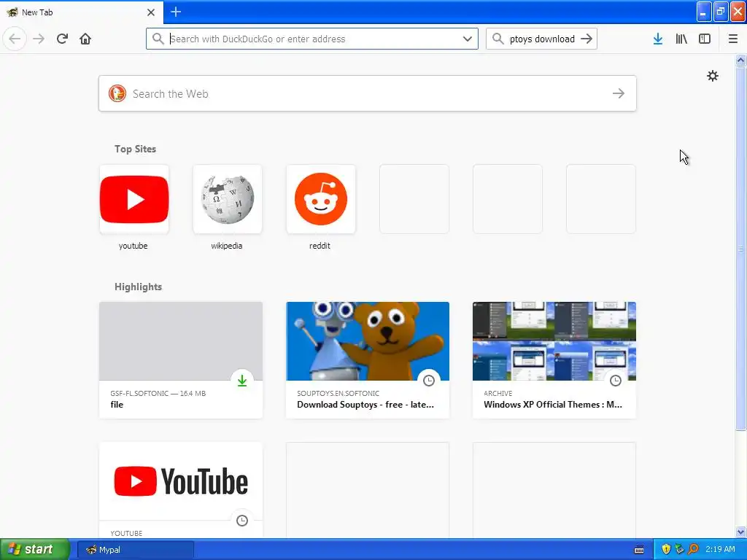Open the home page icon
747x560 pixels.
[x=85, y=39]
